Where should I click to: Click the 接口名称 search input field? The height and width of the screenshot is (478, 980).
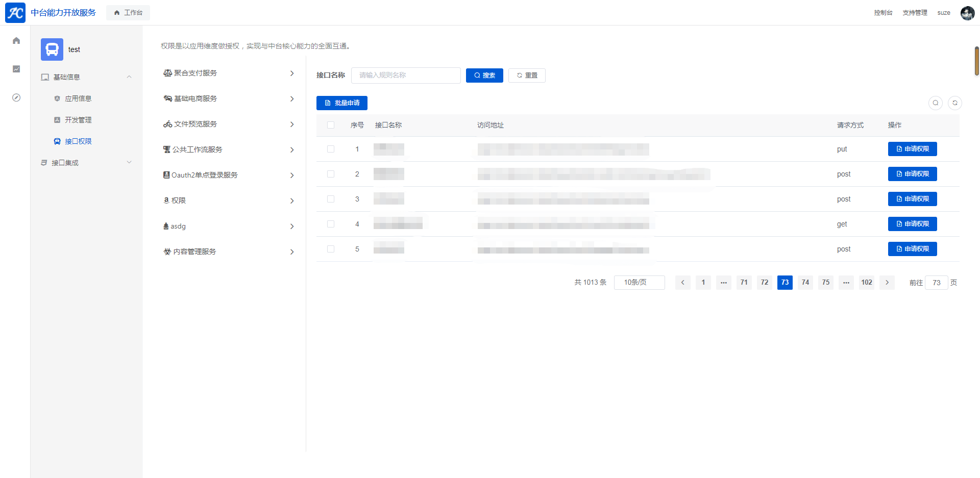406,76
